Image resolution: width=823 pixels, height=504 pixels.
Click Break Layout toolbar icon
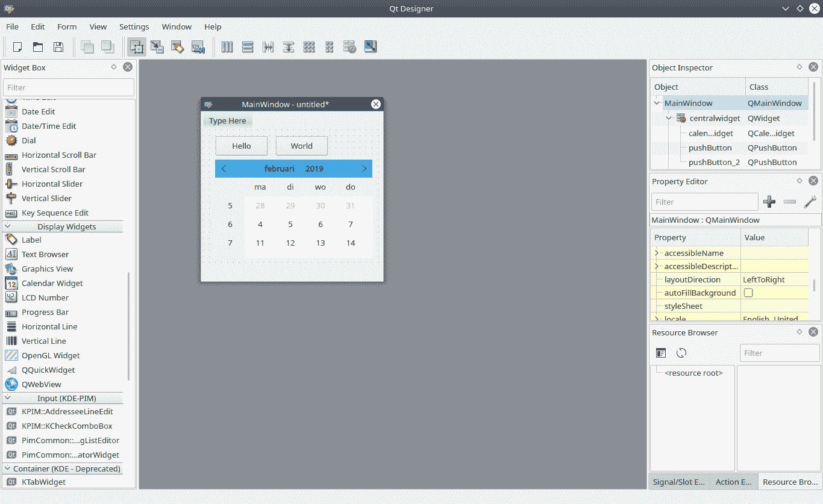[349, 47]
